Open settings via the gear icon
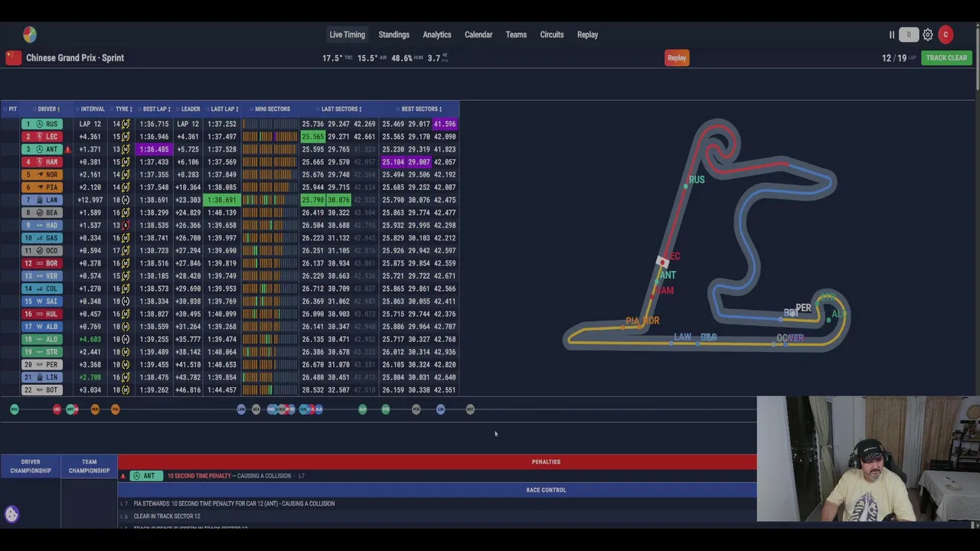 [928, 34]
